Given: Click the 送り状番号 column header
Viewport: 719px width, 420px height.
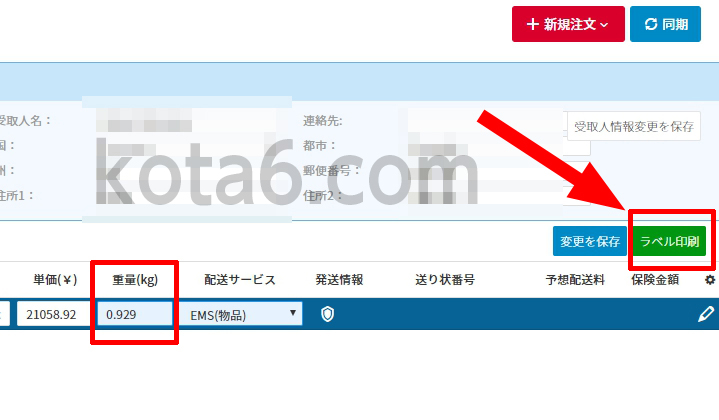Looking at the screenshot, I should tap(445, 280).
